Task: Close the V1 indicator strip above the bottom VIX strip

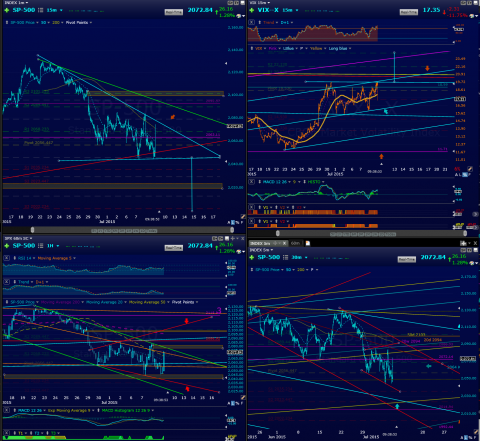Action: [x=252, y=207]
